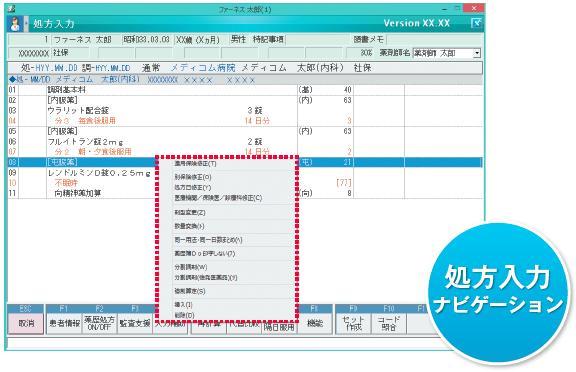This screenshot has width=576, height=372.
Task: Select 処方日修正(Y) menu entry
Action: click(192, 187)
